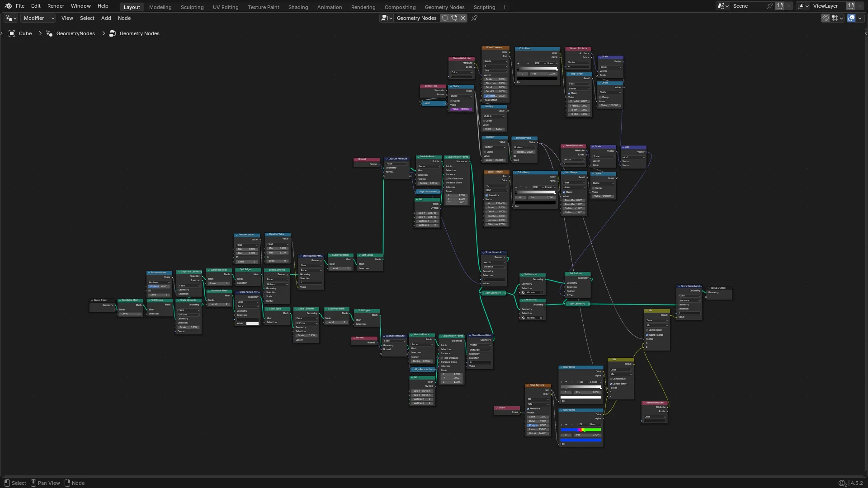Add a new scene with copy icon
Viewport: 868px width, 488px height.
tap(780, 6)
